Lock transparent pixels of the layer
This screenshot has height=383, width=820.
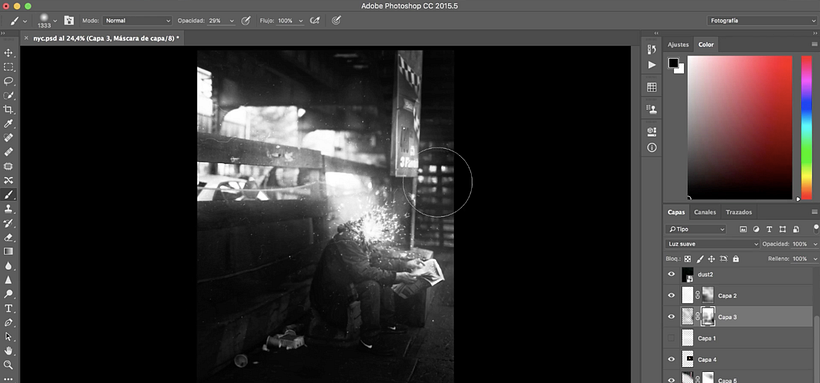688,258
